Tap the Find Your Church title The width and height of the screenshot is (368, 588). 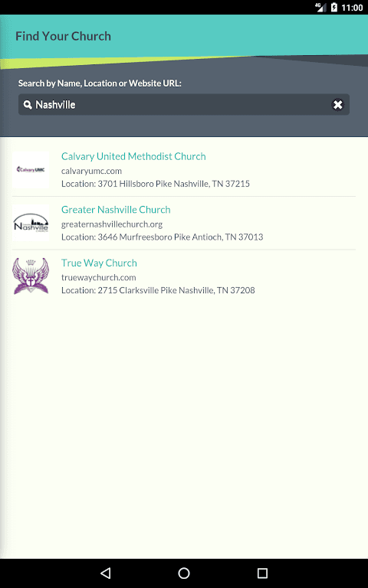[x=63, y=37]
